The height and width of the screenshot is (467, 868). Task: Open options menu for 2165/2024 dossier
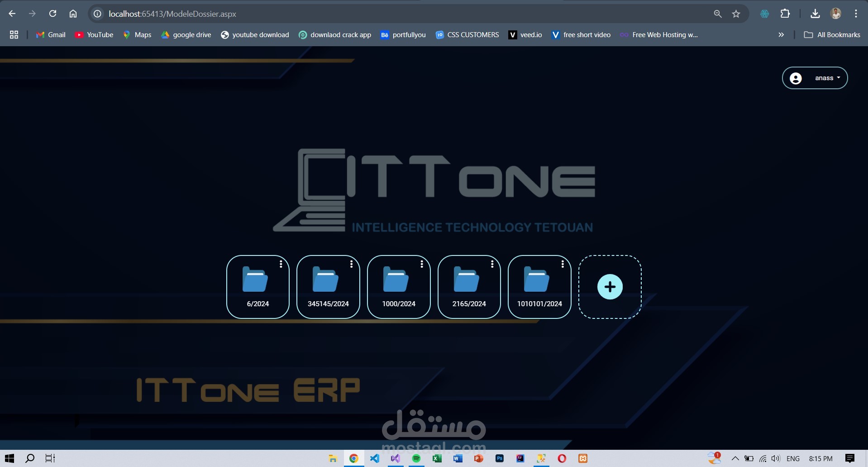coord(492,264)
